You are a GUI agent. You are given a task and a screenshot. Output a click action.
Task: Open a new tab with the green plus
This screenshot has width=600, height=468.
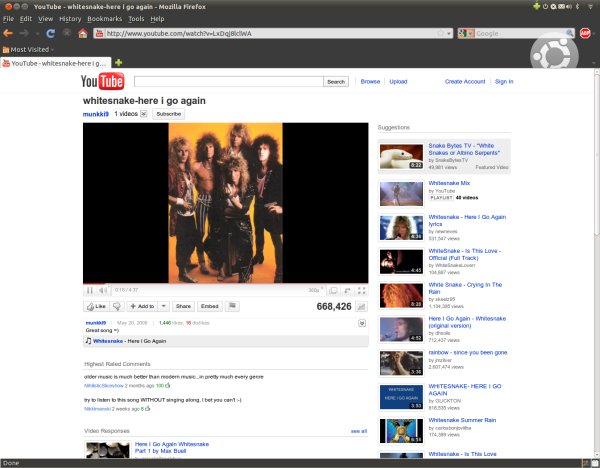pos(119,62)
